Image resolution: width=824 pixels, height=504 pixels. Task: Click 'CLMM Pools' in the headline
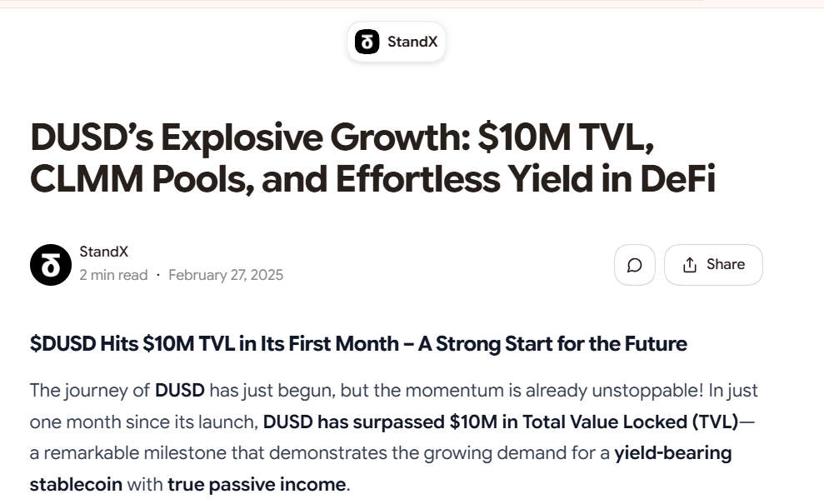138,179
